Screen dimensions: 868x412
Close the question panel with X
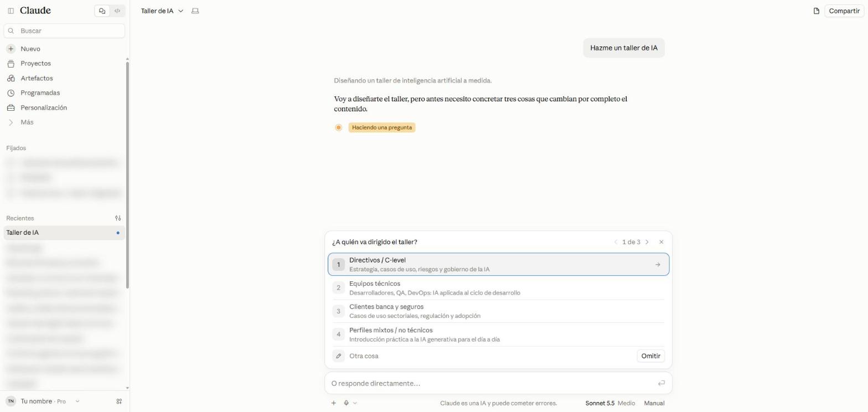(661, 242)
